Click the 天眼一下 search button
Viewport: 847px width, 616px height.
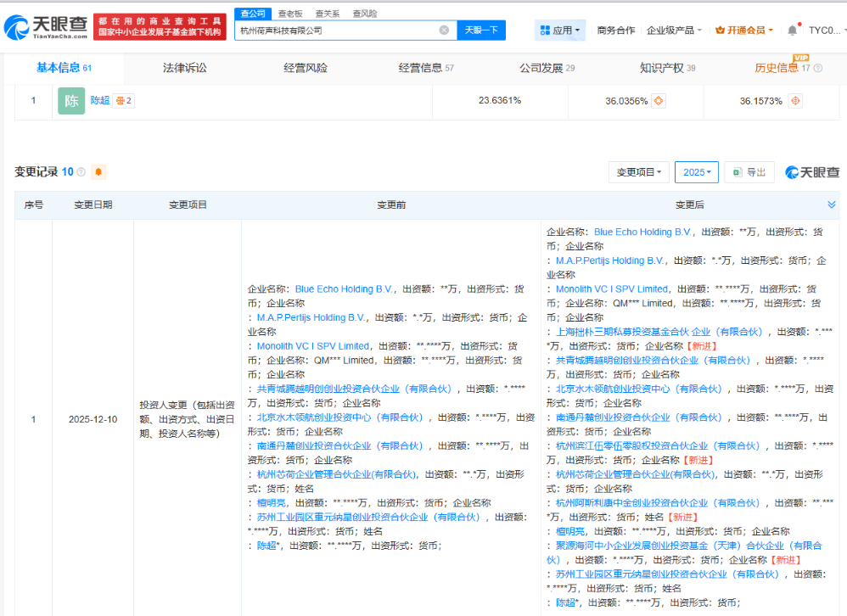(481, 31)
